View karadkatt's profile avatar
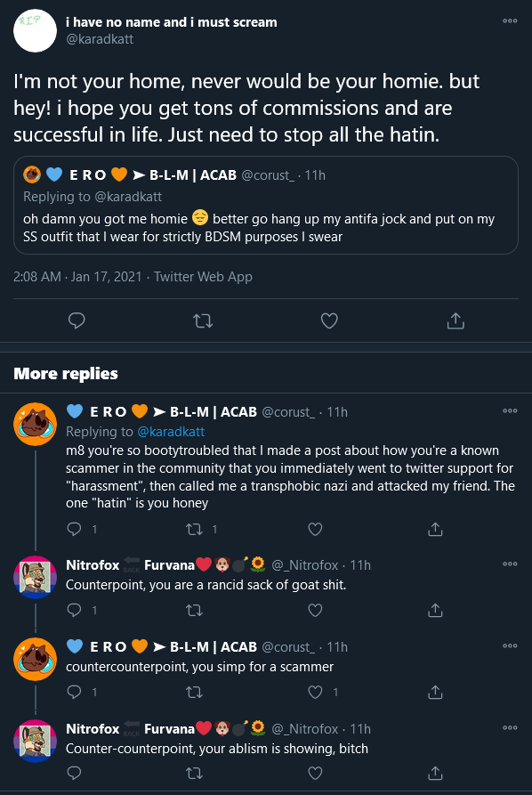 click(x=35, y=30)
